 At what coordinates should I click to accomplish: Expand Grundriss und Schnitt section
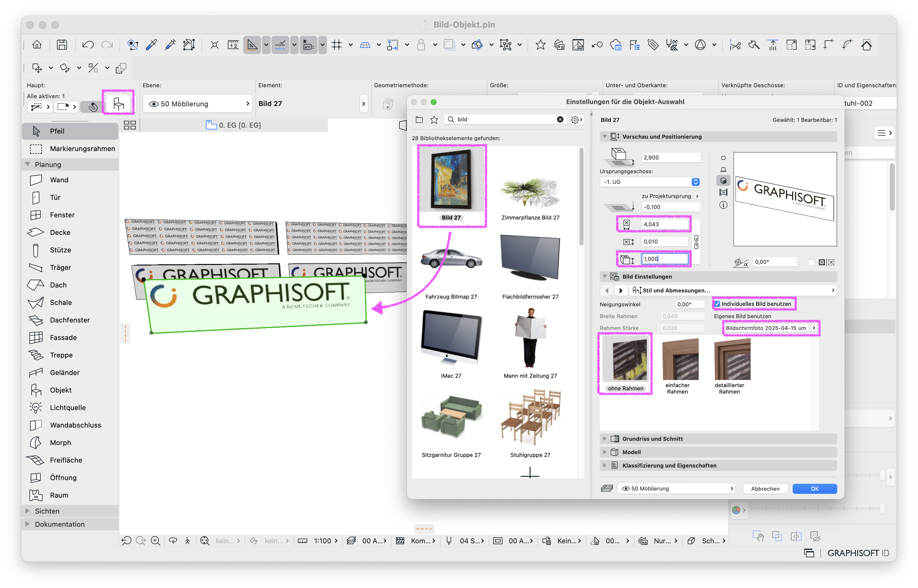605,439
